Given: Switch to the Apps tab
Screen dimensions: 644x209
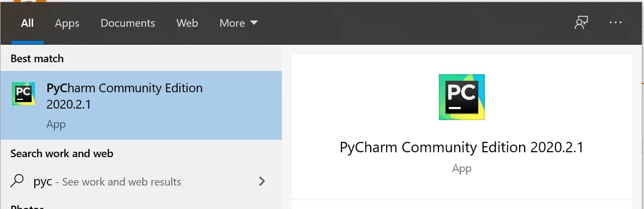Looking at the screenshot, I should point(67,23).
